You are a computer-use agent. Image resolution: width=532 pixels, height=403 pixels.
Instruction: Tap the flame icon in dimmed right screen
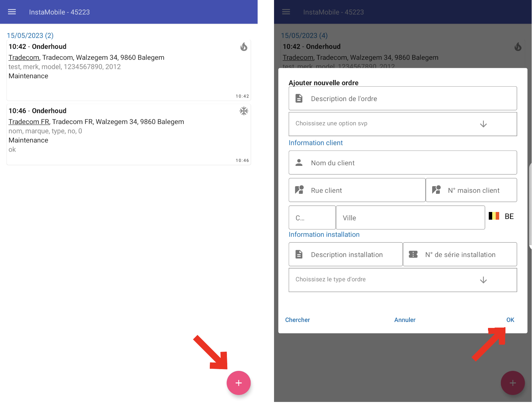pyautogui.click(x=518, y=46)
